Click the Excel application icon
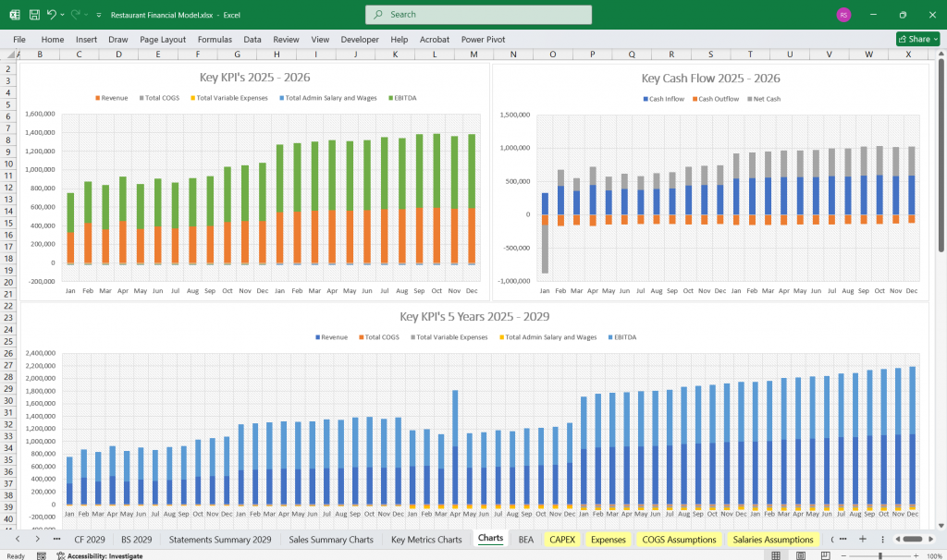 (x=15, y=15)
